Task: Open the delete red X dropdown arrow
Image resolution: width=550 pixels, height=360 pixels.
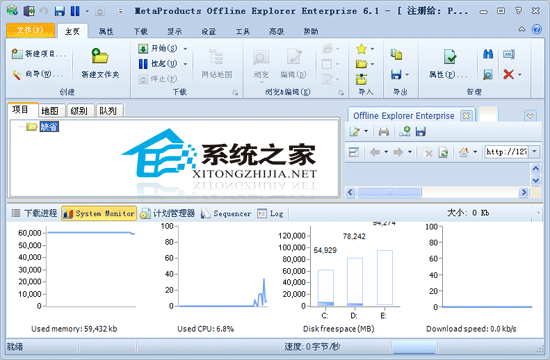Action: pos(519,74)
